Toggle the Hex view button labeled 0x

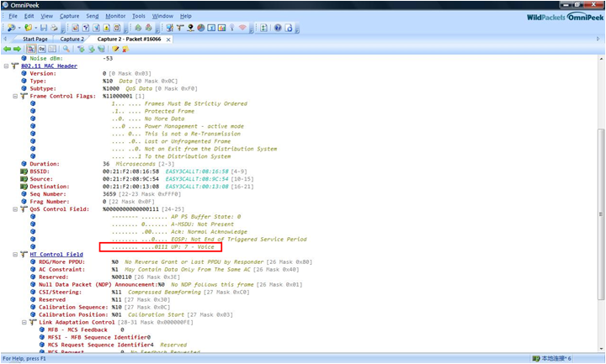(42, 49)
